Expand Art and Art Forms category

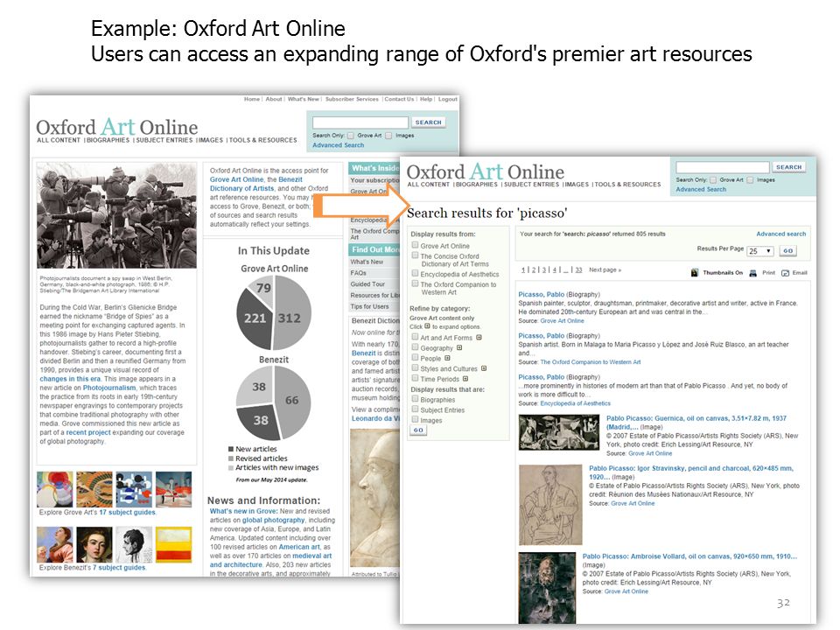coord(479,338)
